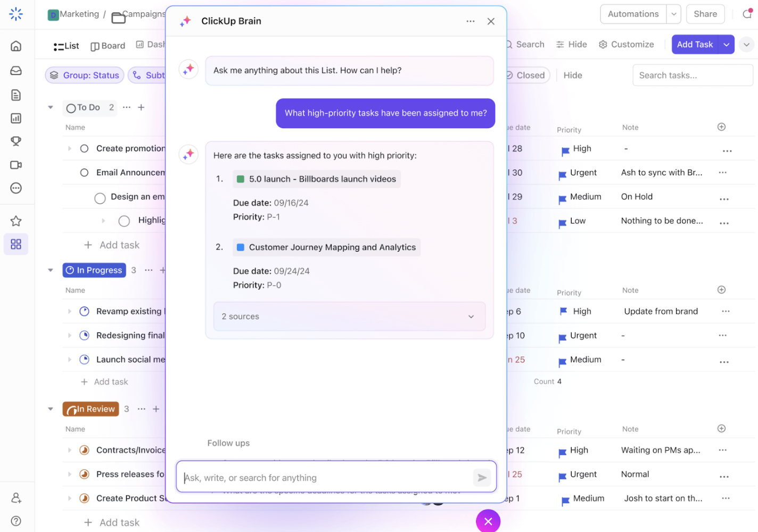Click the Share button
The height and width of the screenshot is (532, 758).
[x=705, y=14]
